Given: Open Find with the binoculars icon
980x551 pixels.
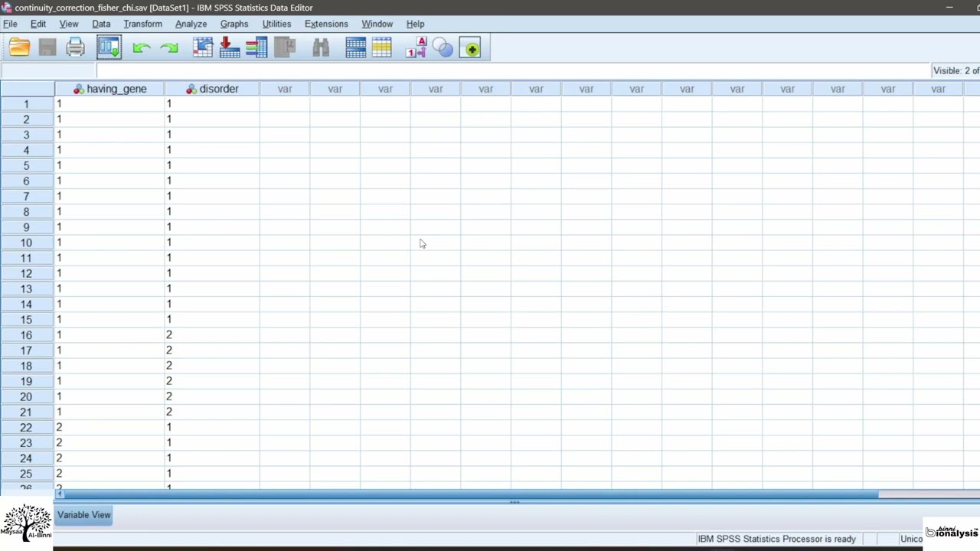Looking at the screenshot, I should pos(321,48).
